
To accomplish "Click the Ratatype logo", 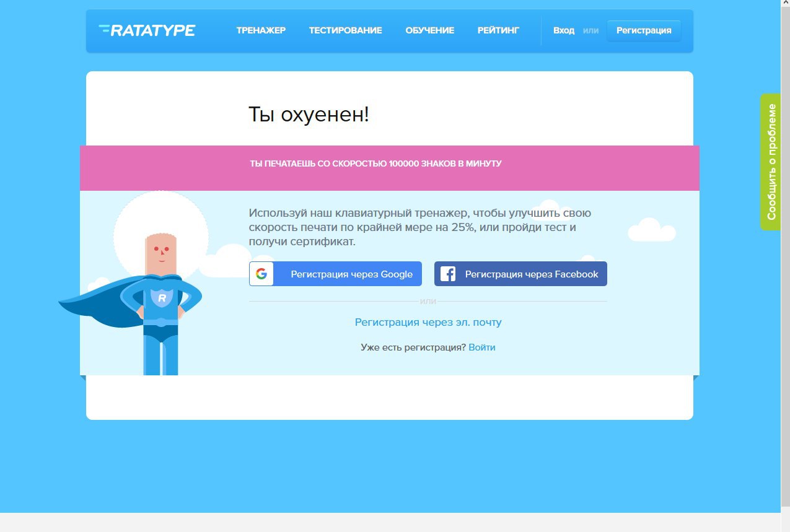I will tap(147, 30).
